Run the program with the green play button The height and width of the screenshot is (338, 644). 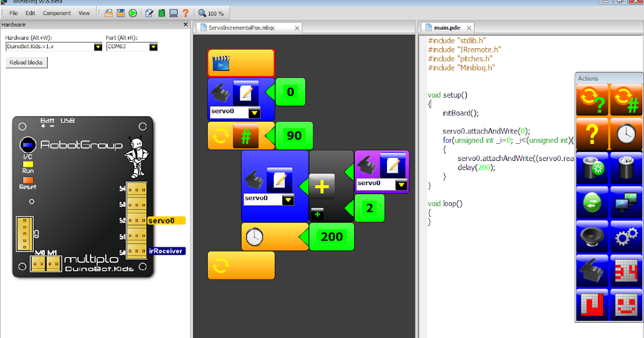[133, 12]
